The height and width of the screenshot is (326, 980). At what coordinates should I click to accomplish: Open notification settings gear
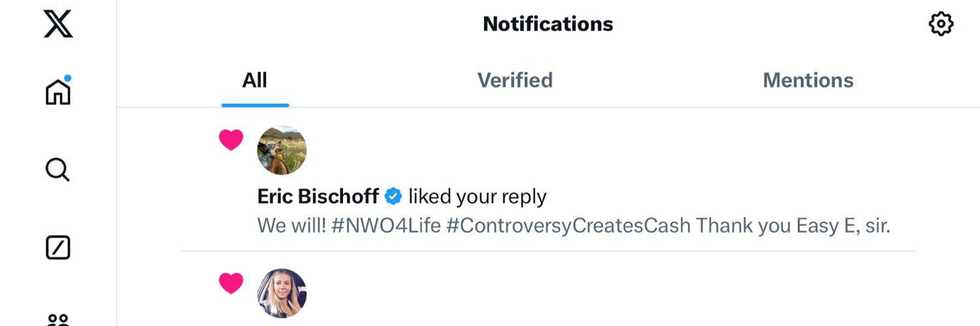(941, 24)
